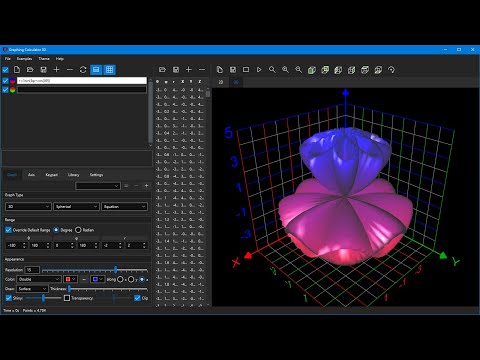This screenshot has height=360, width=480.
Task: Open the Surface draw mode dropdown
Action: (x=32, y=289)
